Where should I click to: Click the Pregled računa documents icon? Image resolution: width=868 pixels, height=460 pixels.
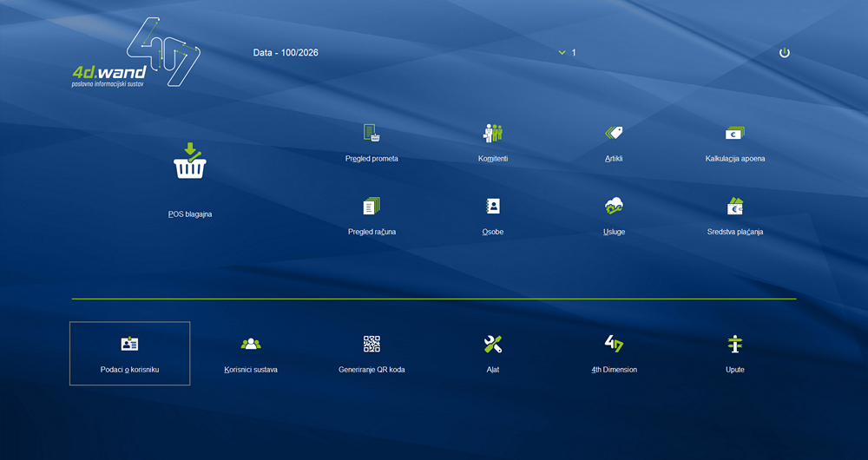click(372, 206)
